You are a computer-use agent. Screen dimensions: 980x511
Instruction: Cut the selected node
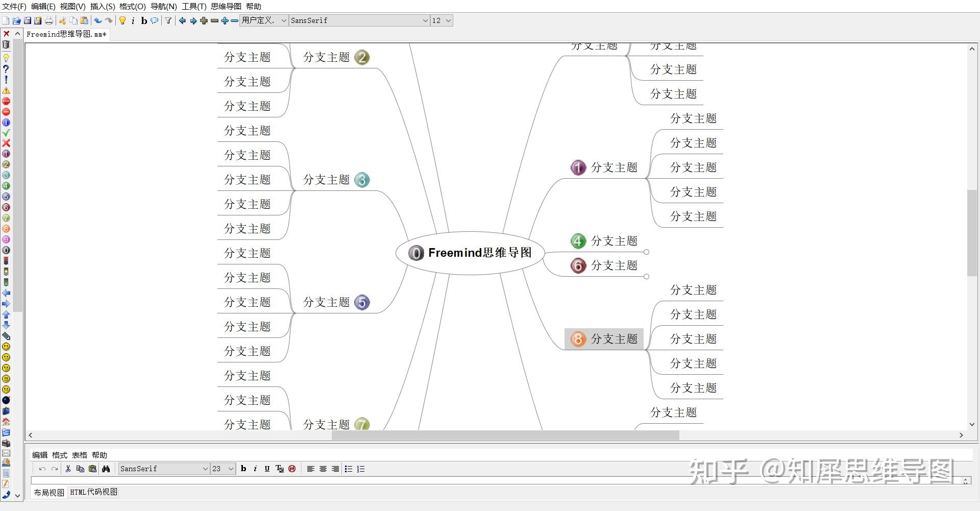tap(63, 20)
